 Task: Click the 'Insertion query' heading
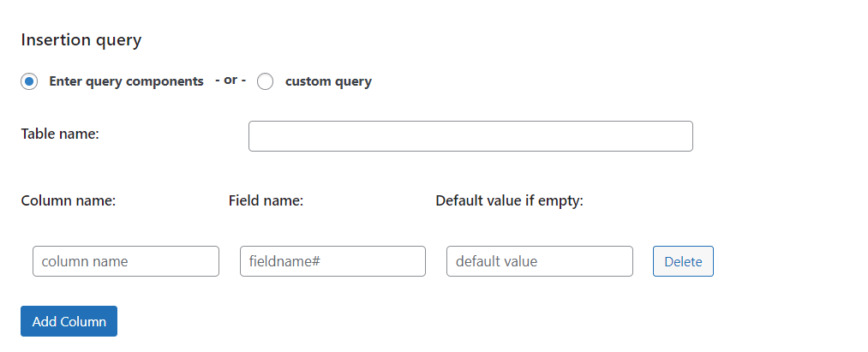pos(81,39)
